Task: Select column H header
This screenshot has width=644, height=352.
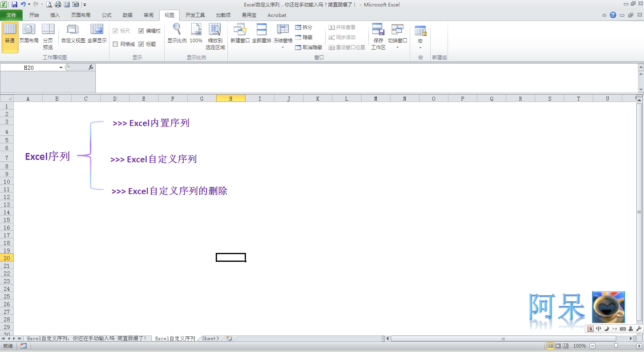Action: tap(231, 99)
